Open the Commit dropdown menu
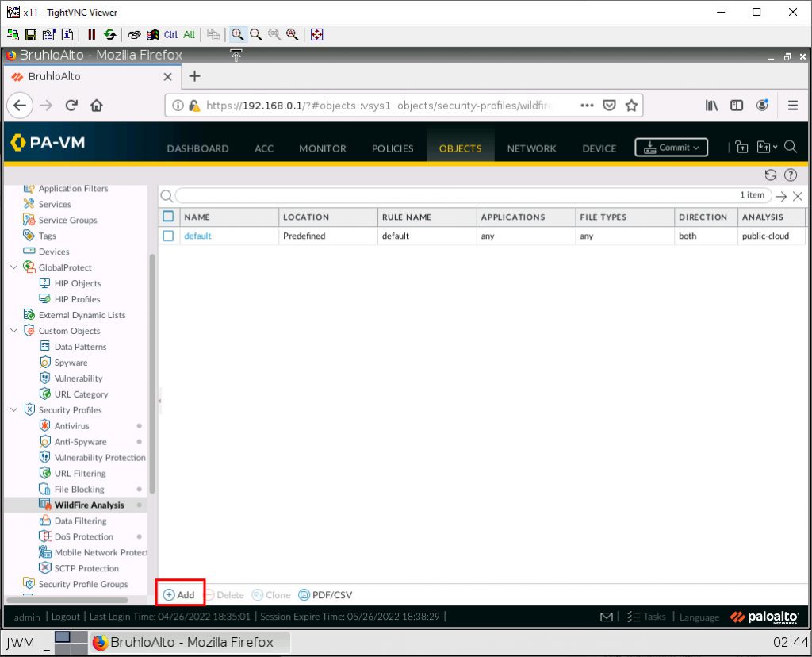Image resolution: width=812 pixels, height=657 pixels. point(698,147)
